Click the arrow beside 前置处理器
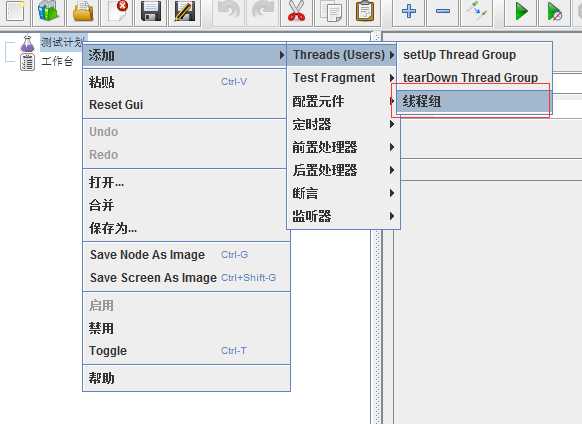This screenshot has height=424, width=582. (392, 147)
